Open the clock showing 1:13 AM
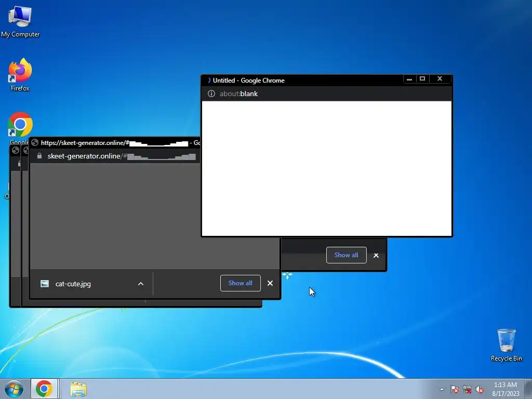532x399 pixels. pos(506,389)
